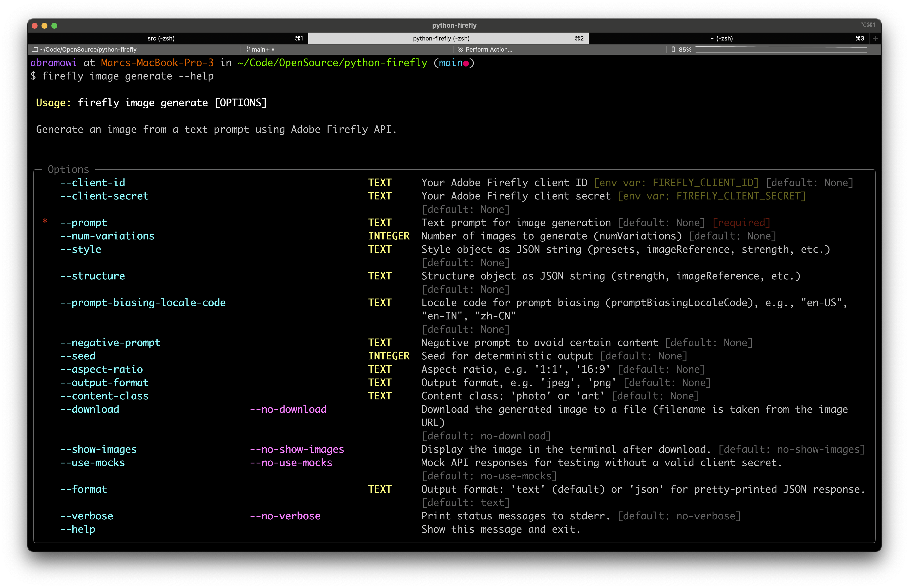Click the 'Usage:' label

tap(53, 103)
